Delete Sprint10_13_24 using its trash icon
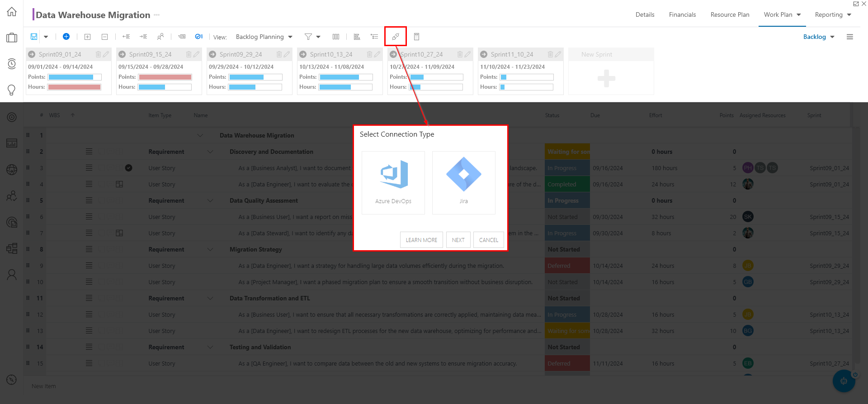Screen dimensions: 868x404 369,54
